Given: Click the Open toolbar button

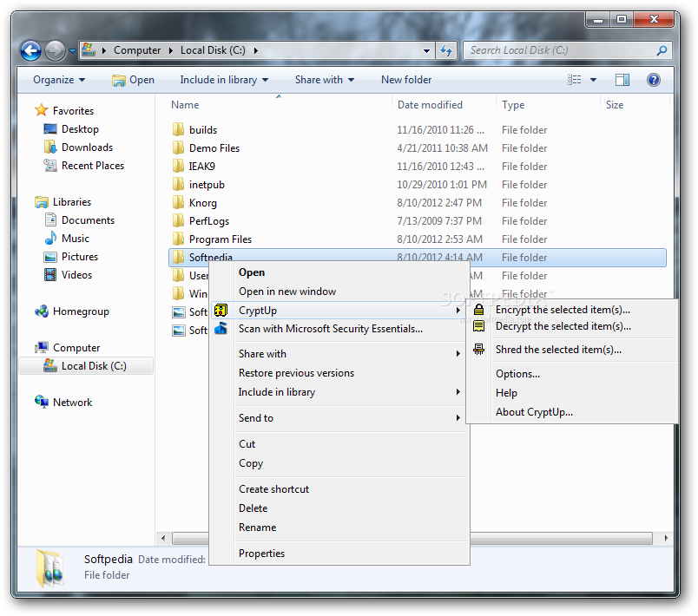Looking at the screenshot, I should (133, 80).
